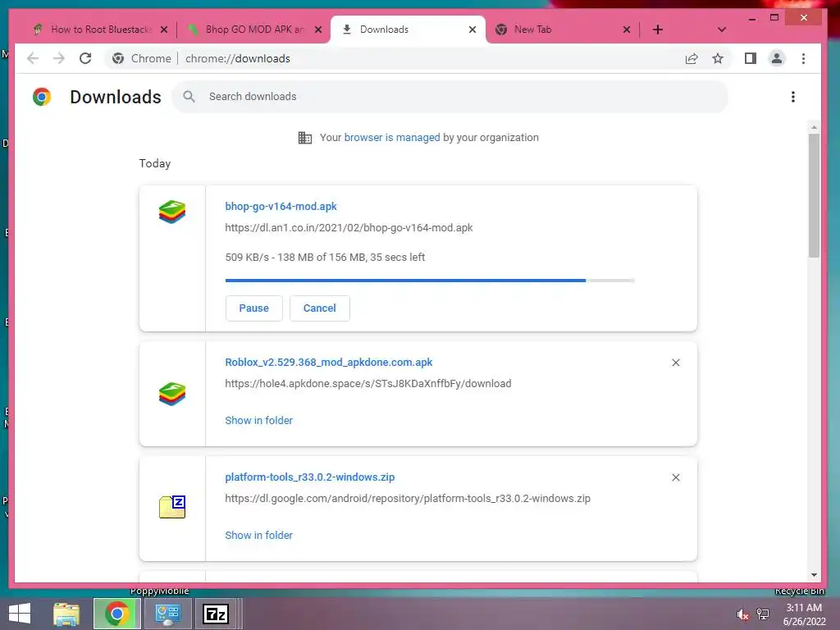This screenshot has height=630, width=840.
Task: Pause the bhop-go download
Action: point(254,308)
